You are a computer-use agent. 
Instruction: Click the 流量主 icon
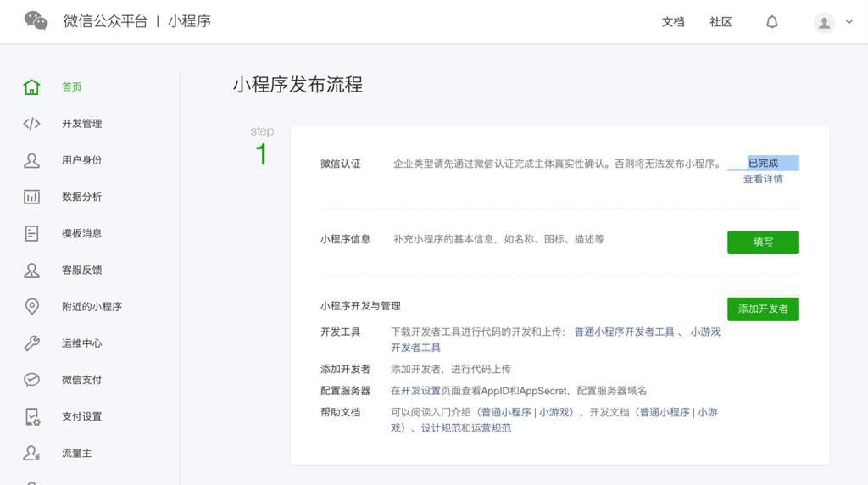[31, 453]
